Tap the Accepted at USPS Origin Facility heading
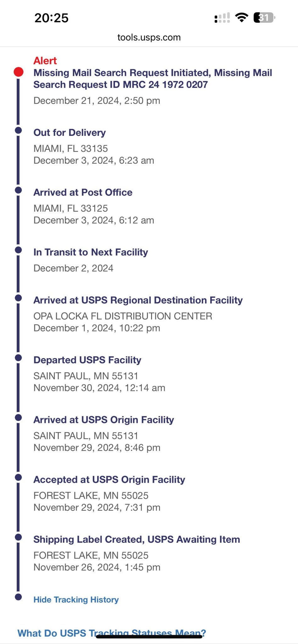Image resolution: width=298 pixels, height=644 pixels. [x=109, y=480]
